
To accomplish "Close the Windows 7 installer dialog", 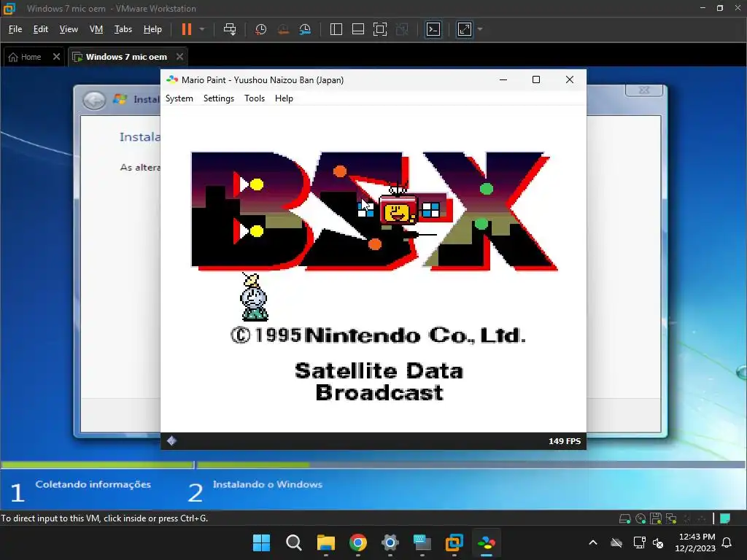I will [x=644, y=90].
